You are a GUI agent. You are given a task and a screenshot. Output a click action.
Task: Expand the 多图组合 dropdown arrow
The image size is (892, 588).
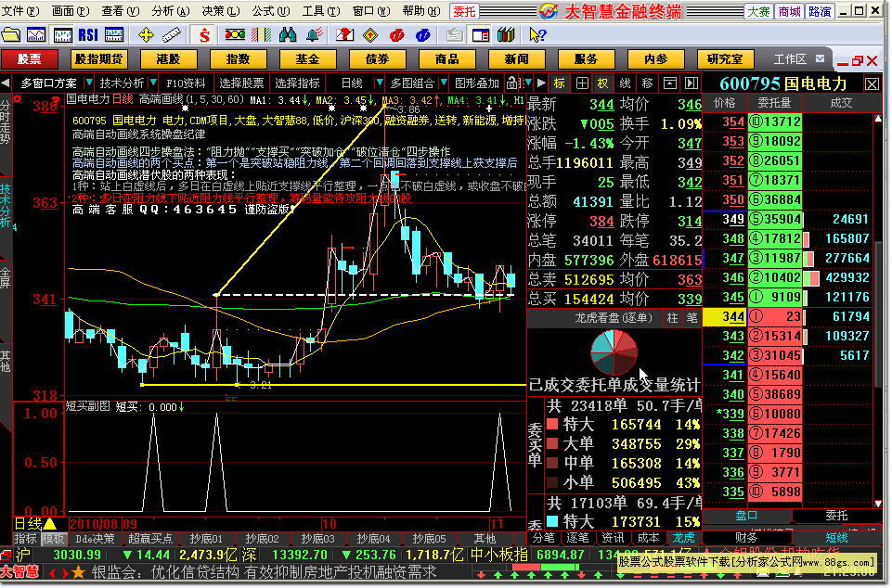tap(444, 83)
